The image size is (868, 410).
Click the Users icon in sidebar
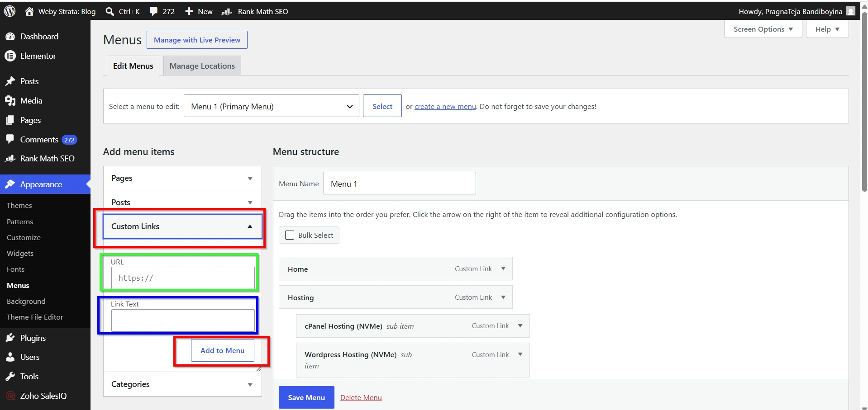tap(10, 357)
